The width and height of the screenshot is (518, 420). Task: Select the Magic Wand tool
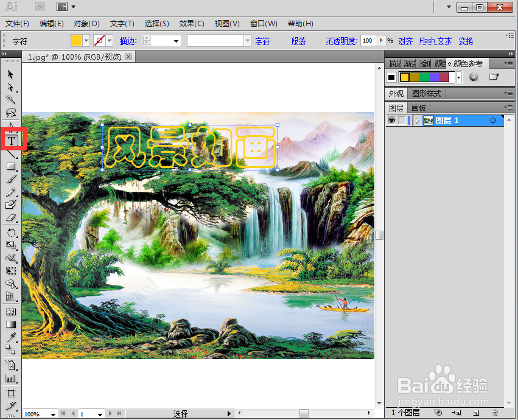pos(10,99)
